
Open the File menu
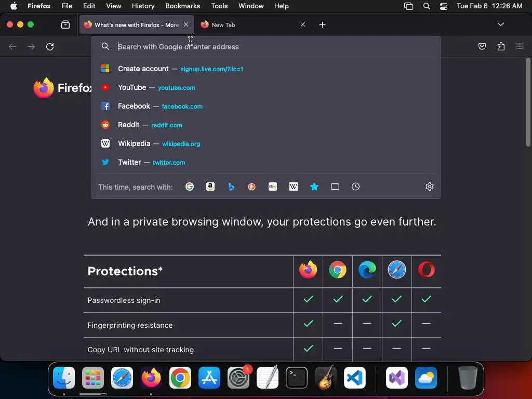pyautogui.click(x=67, y=6)
